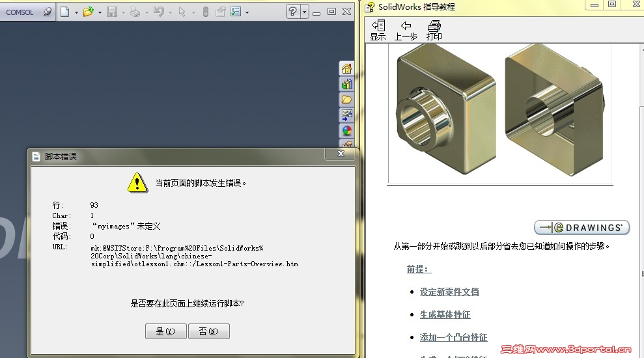Viewport: 644px width, 358px height.
Task: Click the Print (打印) icon in tutorial window
Action: click(x=434, y=31)
